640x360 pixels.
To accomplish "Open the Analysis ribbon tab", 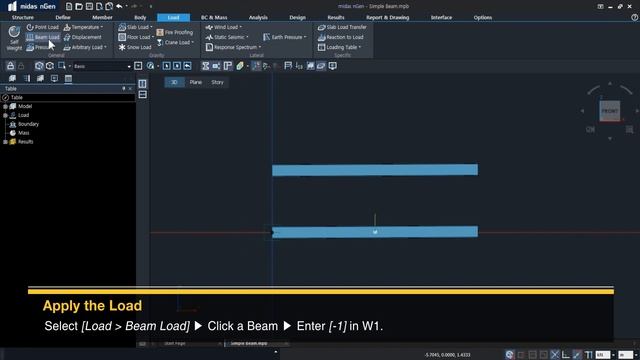I will click(258, 18).
